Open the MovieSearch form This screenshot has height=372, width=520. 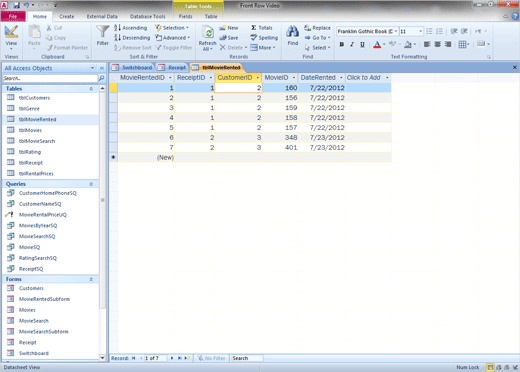tap(34, 321)
